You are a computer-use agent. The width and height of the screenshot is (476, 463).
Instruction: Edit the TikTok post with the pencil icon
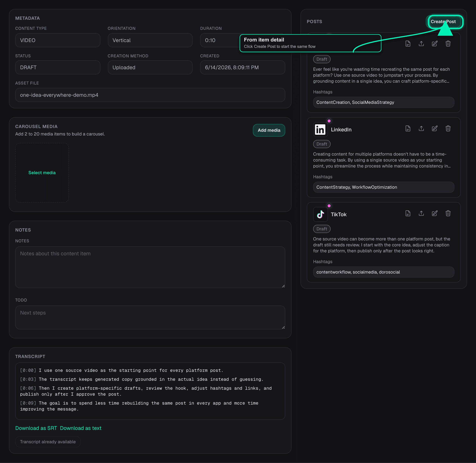point(435,213)
